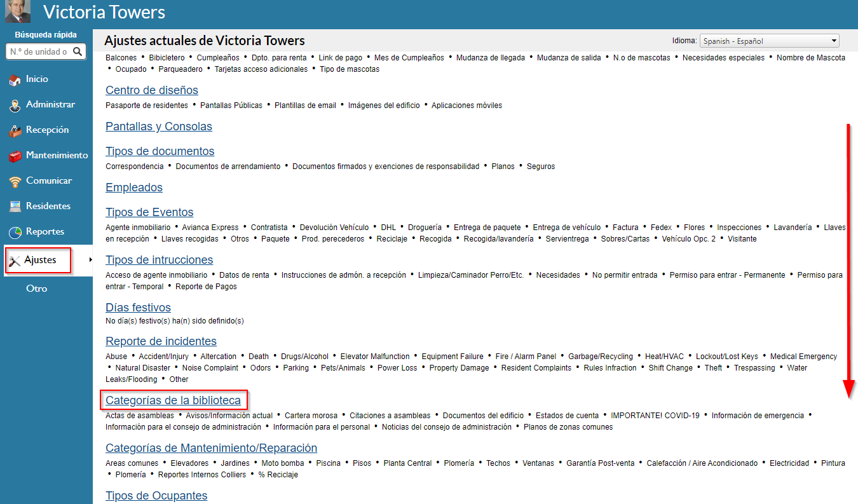Screen dimensions: 858x504
Task: Click the Comunicar wifi icon
Action: (15, 182)
